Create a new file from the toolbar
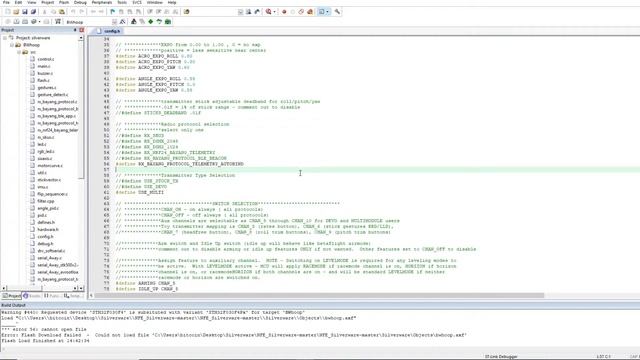 (x=7, y=12)
